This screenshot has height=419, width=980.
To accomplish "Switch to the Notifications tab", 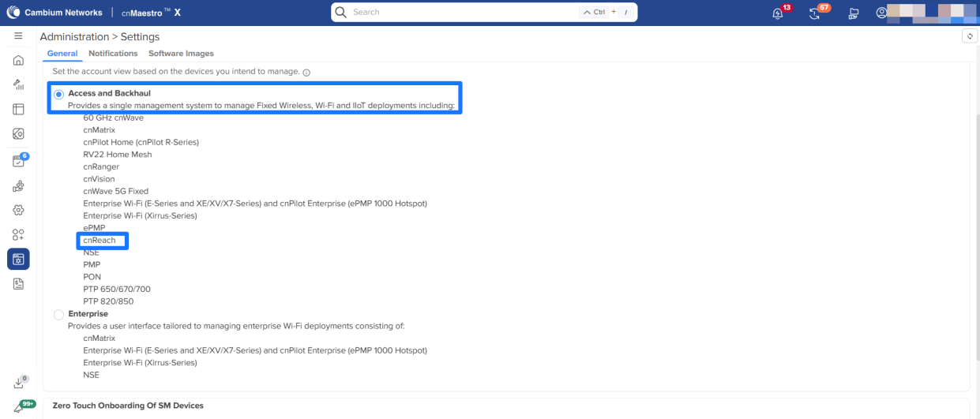I will [x=113, y=54].
